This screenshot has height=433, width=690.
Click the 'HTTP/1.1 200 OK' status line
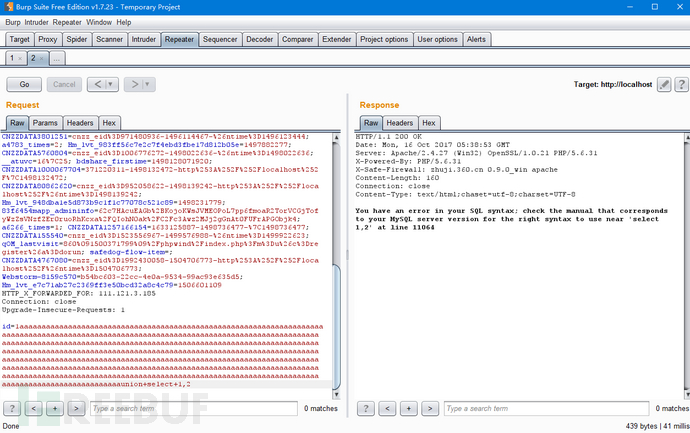pyautogui.click(x=389, y=136)
